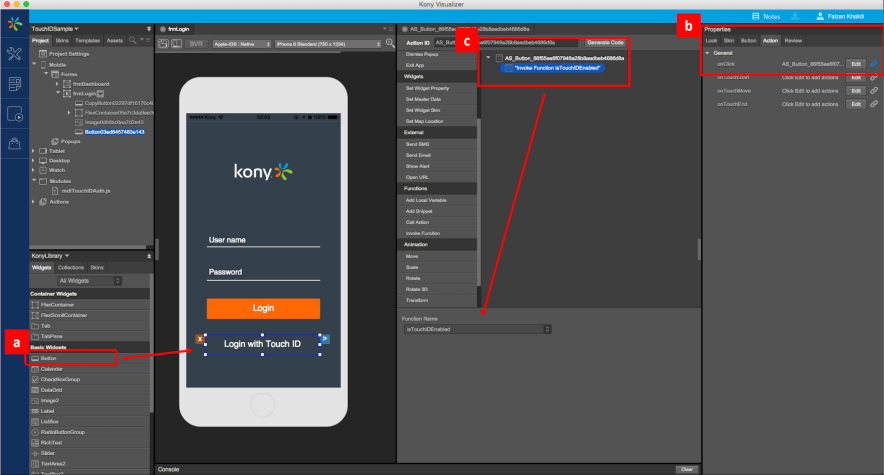Click the search magnifier in the Project panel
Viewport: 884px width, 475px height.
pos(132,40)
